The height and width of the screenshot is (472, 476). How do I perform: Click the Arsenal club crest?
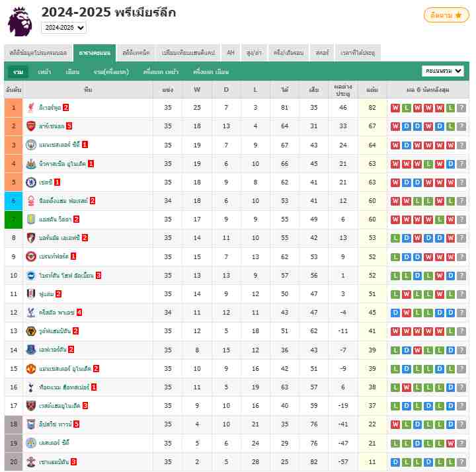(30, 126)
